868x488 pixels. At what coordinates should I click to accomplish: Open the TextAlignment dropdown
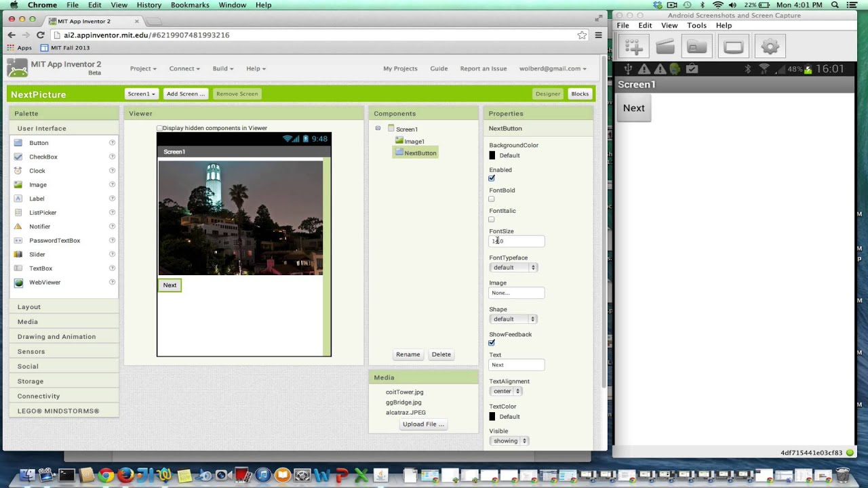[505, 391]
